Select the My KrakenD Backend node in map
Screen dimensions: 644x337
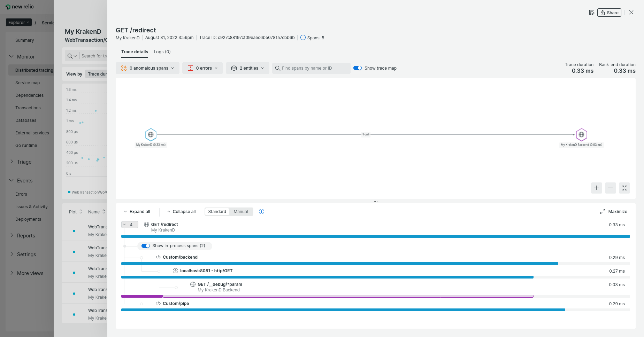click(x=581, y=135)
